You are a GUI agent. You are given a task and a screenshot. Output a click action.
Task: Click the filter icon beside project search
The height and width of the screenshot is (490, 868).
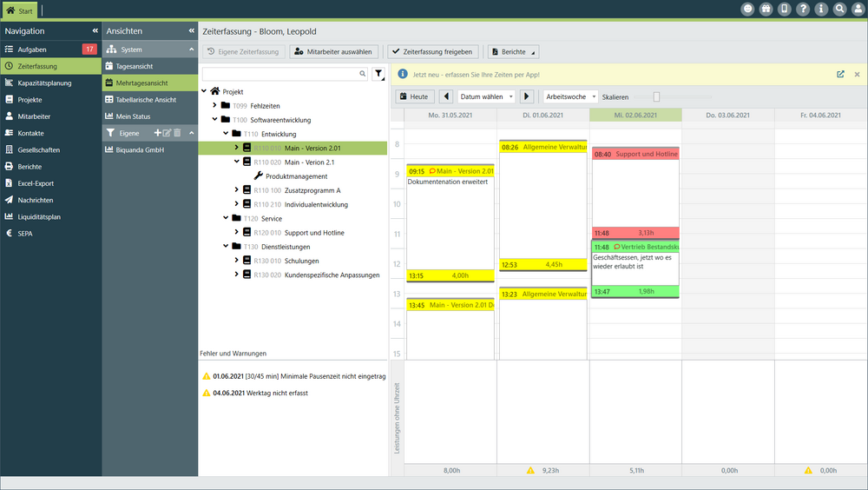click(378, 75)
